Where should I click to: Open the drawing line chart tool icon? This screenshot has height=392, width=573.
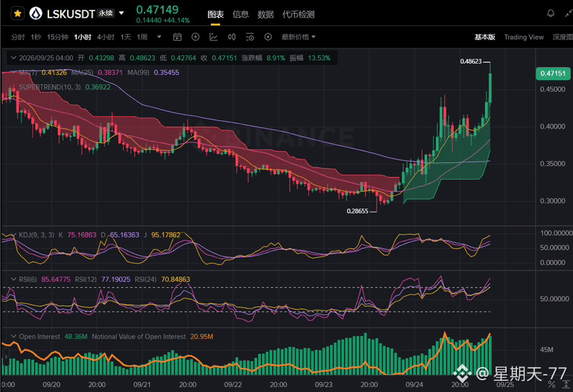tap(214, 37)
